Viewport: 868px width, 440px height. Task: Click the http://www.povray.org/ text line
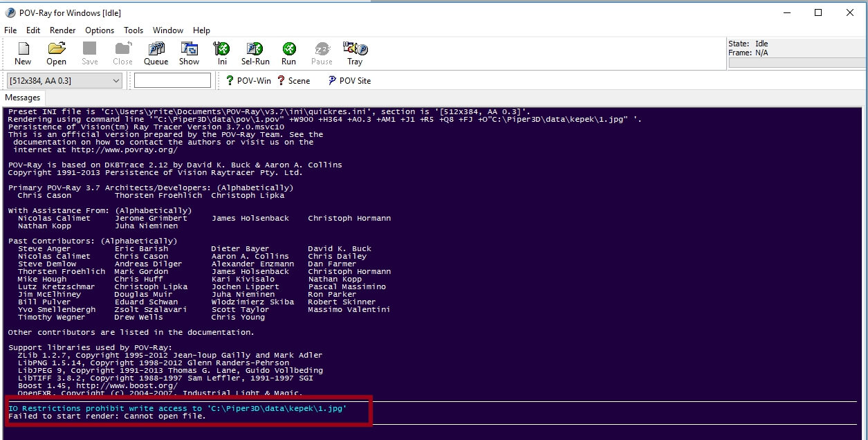[95, 149]
